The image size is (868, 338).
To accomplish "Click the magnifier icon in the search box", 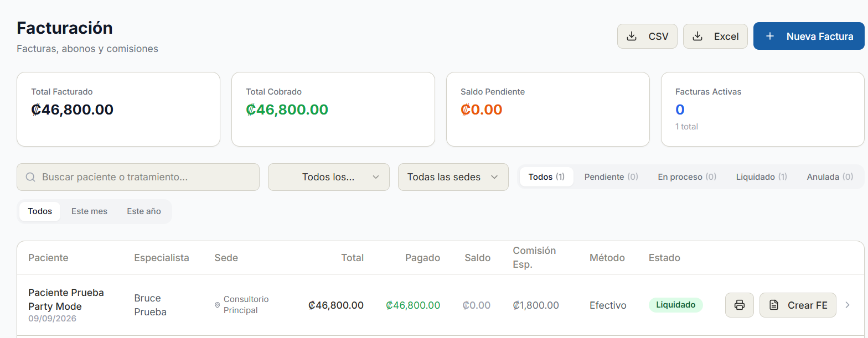I will coord(30,177).
